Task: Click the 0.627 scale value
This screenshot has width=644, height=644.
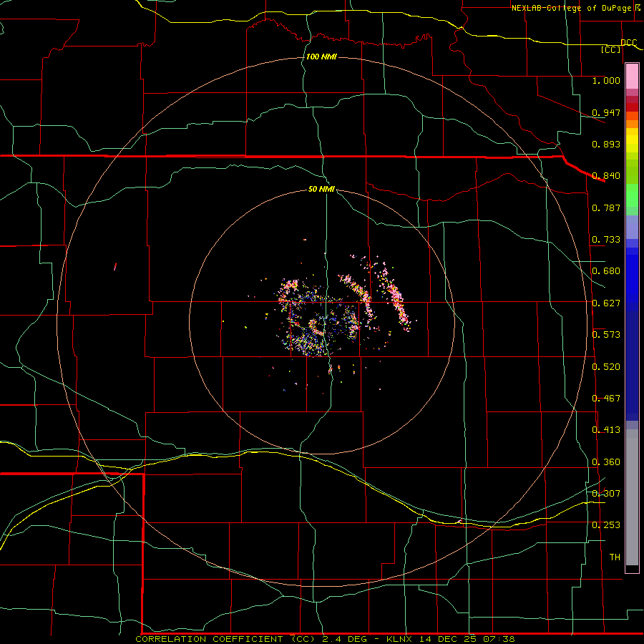Action: pyautogui.click(x=606, y=303)
